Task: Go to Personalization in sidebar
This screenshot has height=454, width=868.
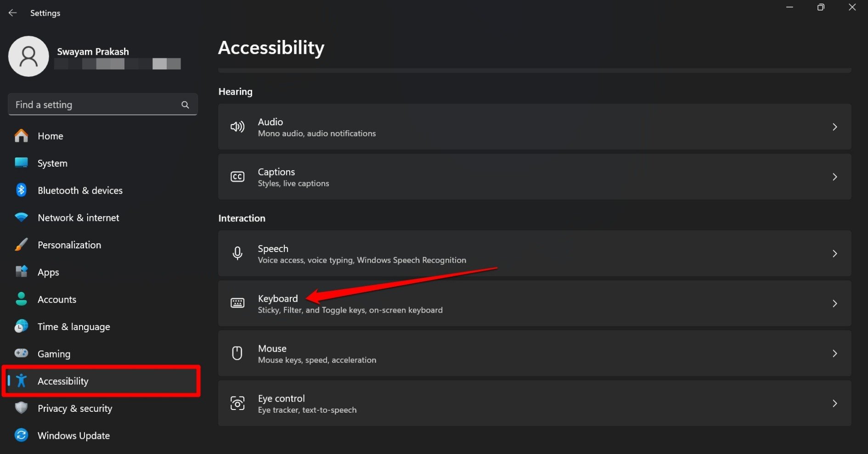Action: [69, 245]
